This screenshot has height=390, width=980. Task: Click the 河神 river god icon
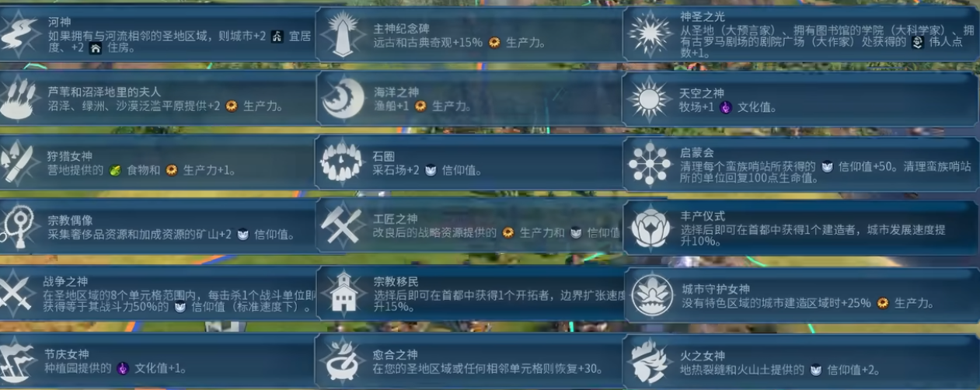coord(21,33)
